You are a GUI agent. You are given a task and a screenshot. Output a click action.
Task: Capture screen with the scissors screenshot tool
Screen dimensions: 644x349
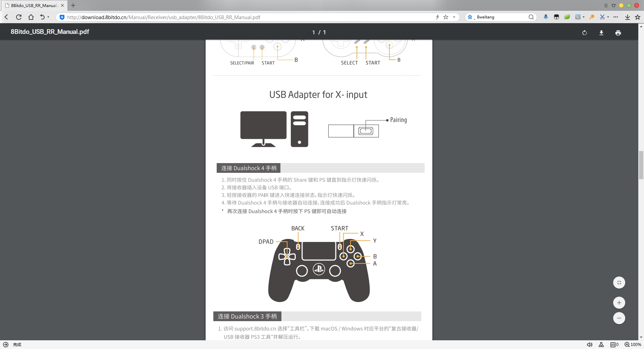(x=602, y=17)
